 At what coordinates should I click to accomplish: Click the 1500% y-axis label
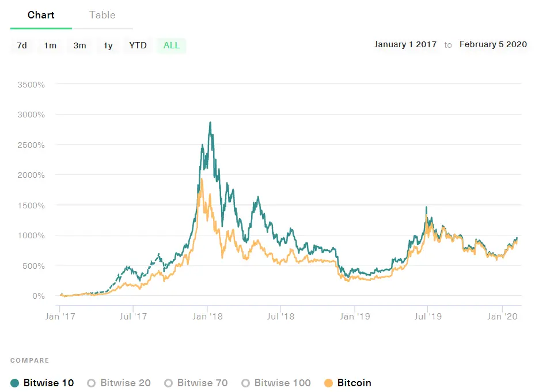tap(31, 205)
